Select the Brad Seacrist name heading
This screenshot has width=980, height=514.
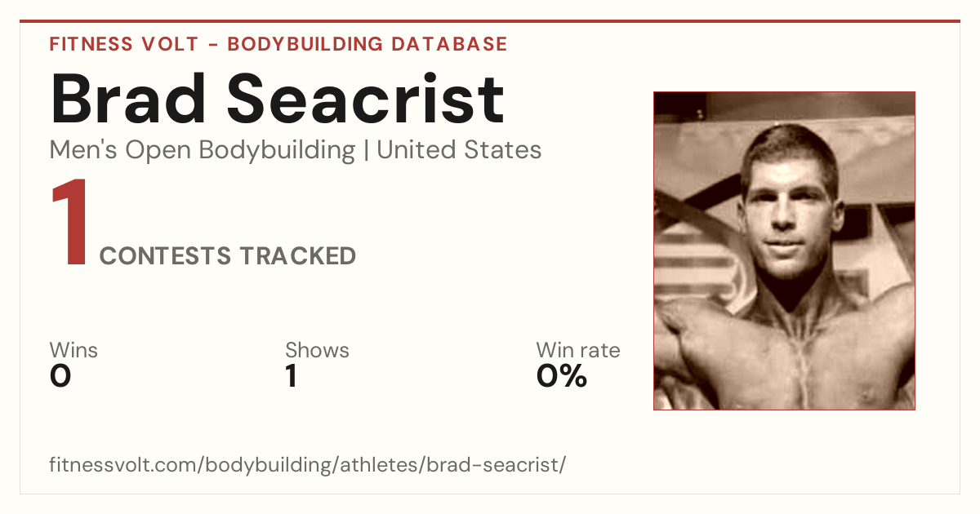tap(278, 100)
